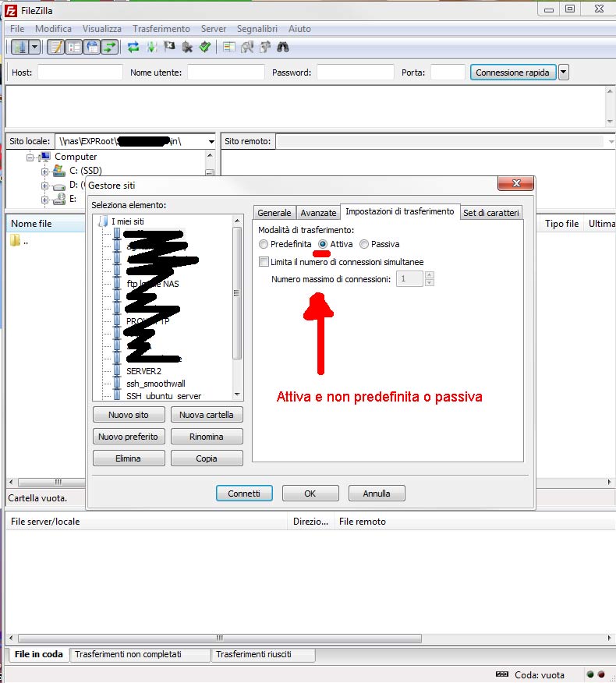Open file search binoculars icon

(x=283, y=47)
